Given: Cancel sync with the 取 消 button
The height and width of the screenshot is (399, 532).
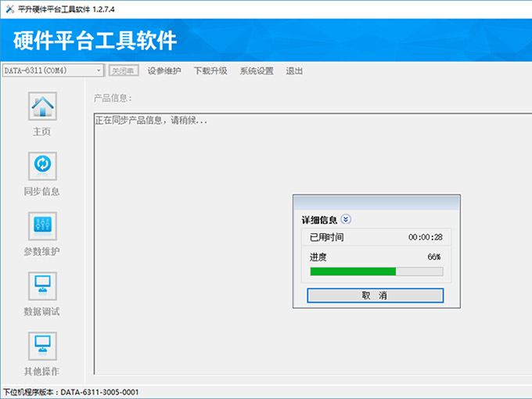Looking at the screenshot, I should [x=376, y=295].
